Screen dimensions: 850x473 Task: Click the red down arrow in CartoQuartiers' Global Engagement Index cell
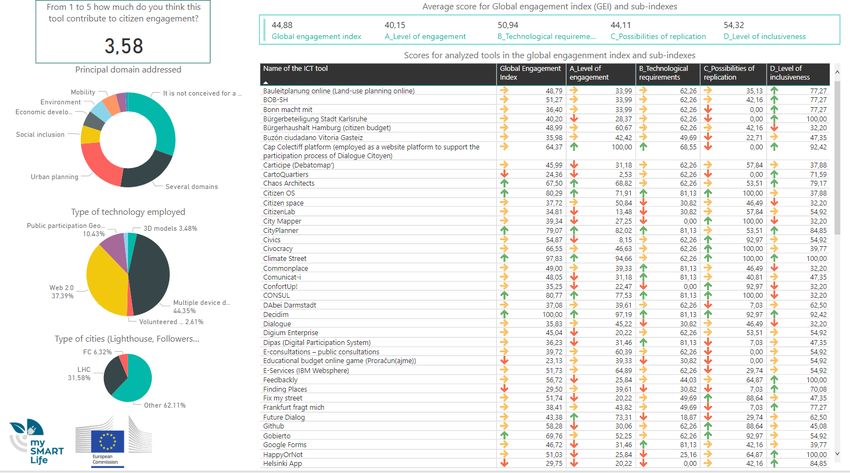click(x=504, y=174)
